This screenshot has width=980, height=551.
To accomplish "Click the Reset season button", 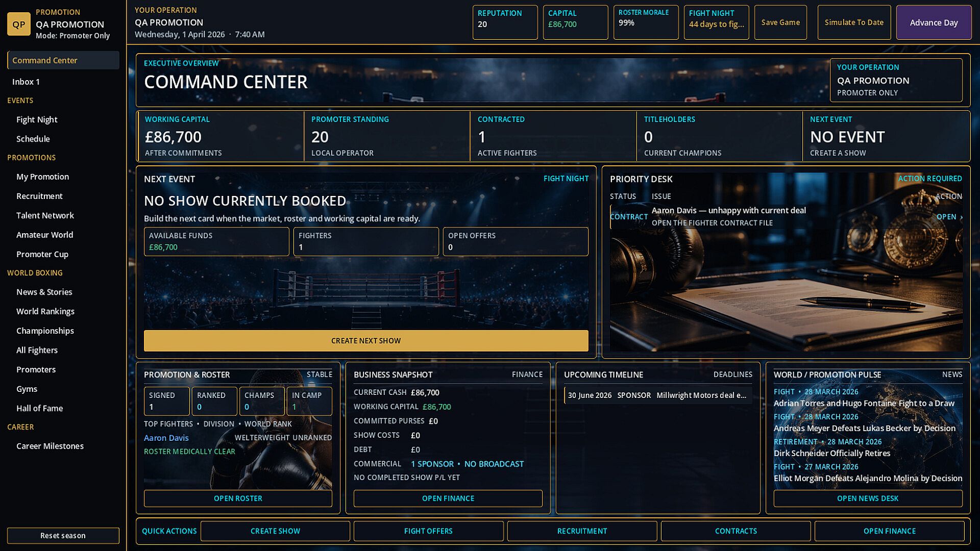I will pyautogui.click(x=63, y=536).
